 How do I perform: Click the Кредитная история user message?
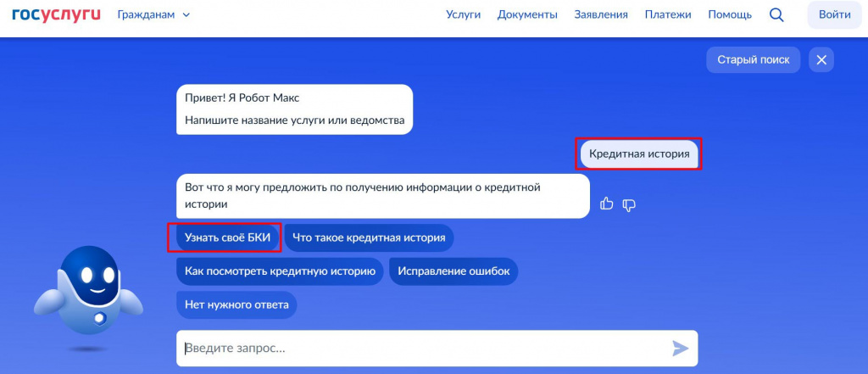639,154
